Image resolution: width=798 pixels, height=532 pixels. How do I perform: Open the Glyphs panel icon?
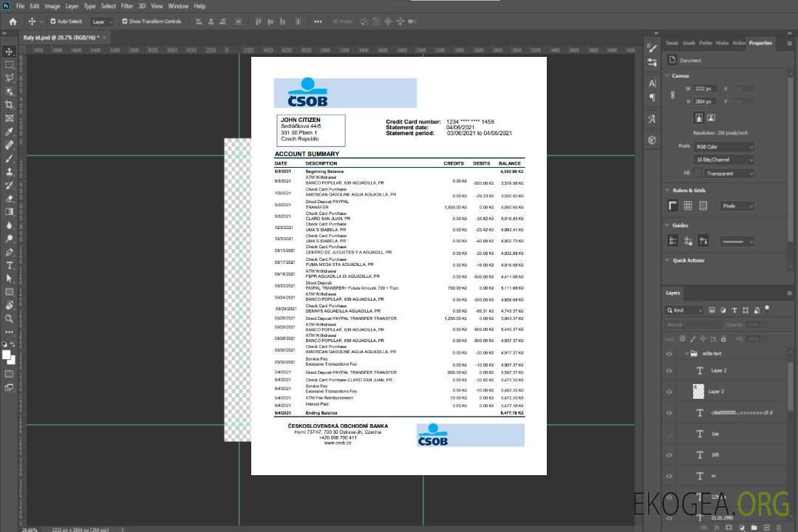(x=652, y=119)
